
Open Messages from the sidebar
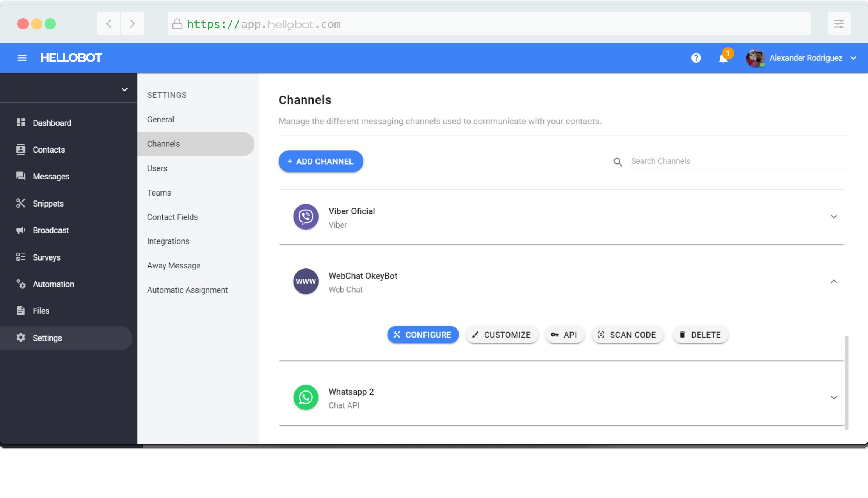click(51, 177)
